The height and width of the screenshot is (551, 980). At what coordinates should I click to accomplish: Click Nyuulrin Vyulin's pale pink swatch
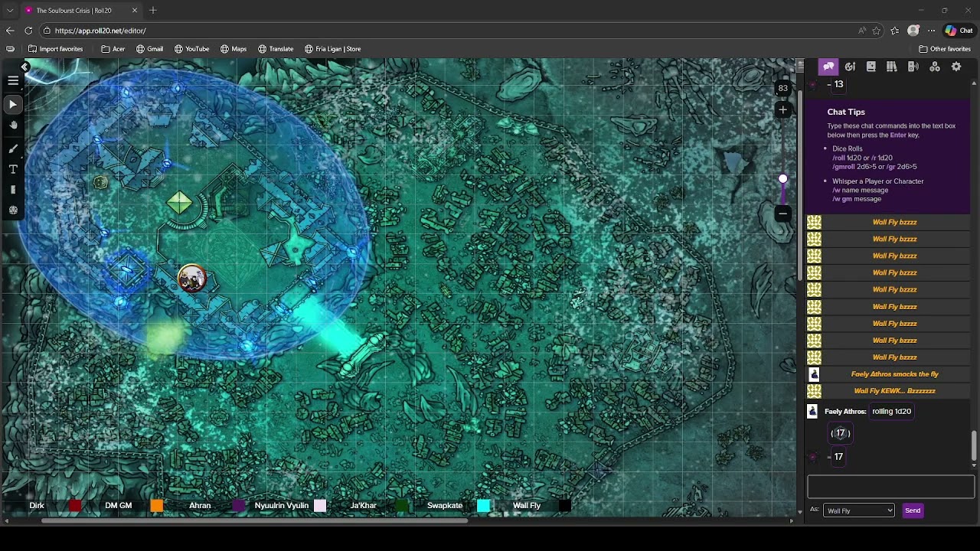[x=320, y=505]
